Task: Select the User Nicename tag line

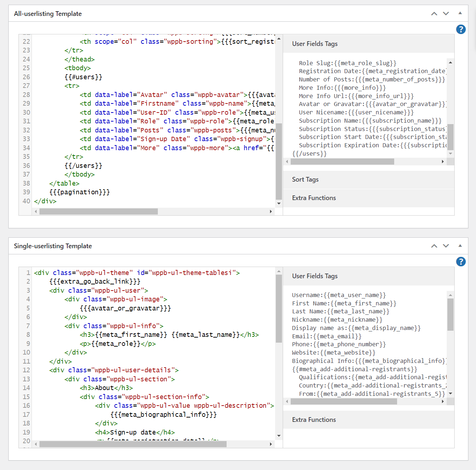Action: point(356,112)
